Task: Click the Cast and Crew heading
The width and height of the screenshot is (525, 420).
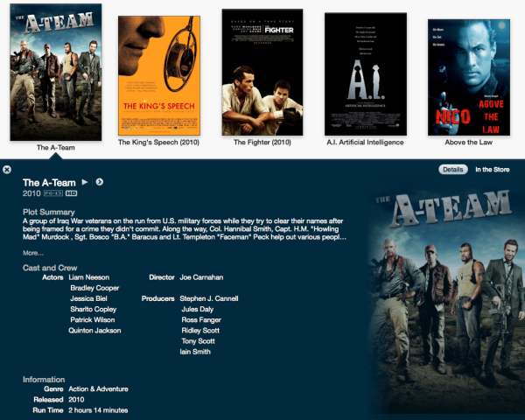Action: [x=50, y=268]
